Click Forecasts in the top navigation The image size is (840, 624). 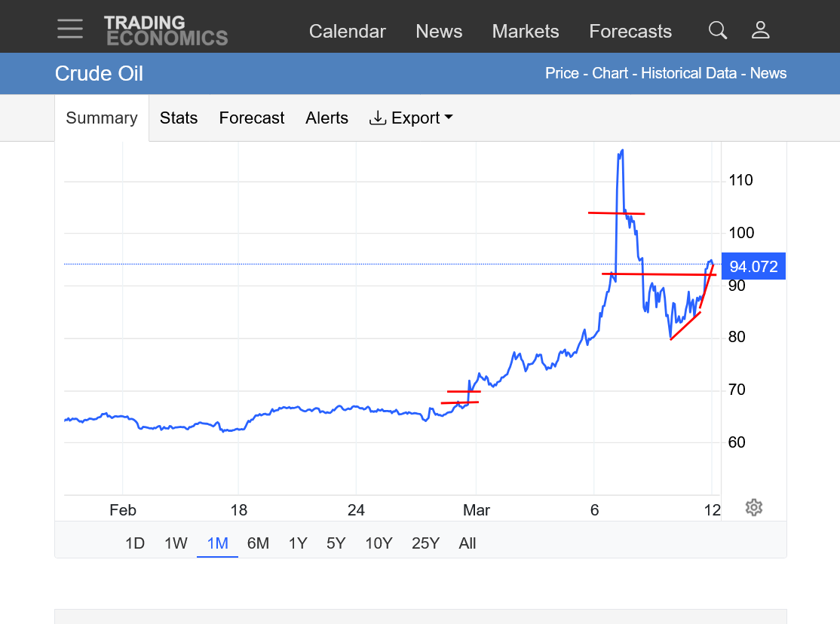click(x=630, y=32)
